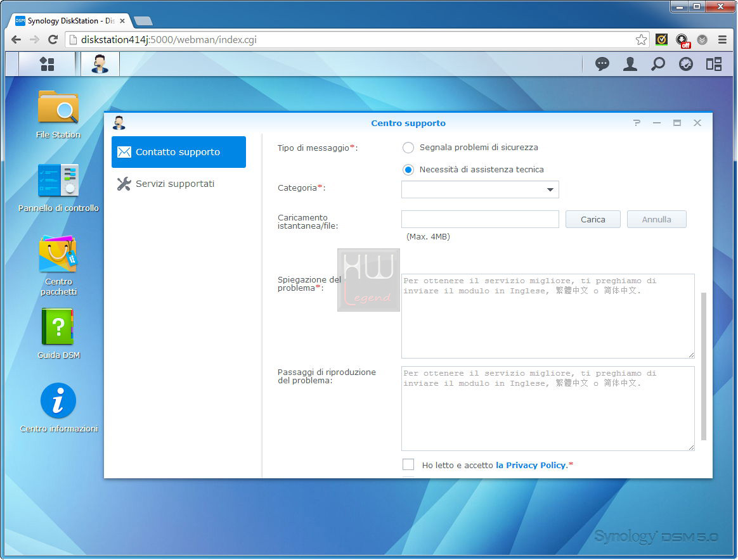Screen dimensions: 738x560
Task: Bookmark this page with the star icon
Action: pos(641,39)
